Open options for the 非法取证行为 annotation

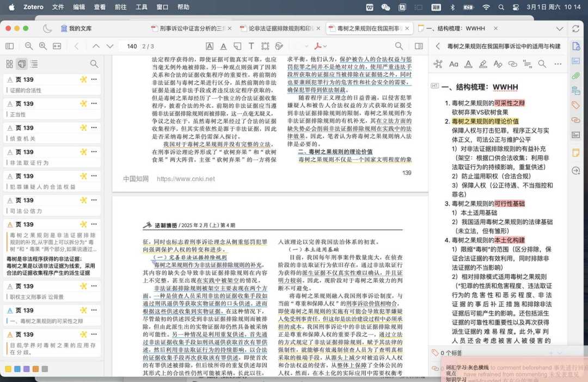94,151
